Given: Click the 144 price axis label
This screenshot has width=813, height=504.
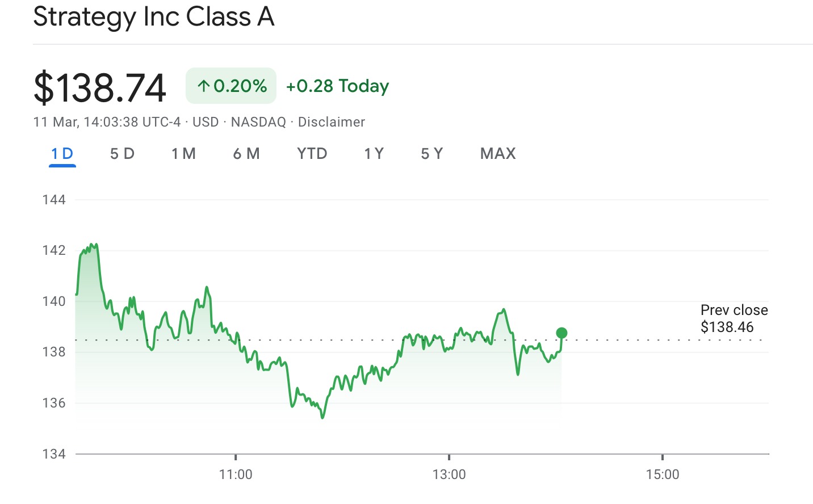Looking at the screenshot, I should [54, 200].
